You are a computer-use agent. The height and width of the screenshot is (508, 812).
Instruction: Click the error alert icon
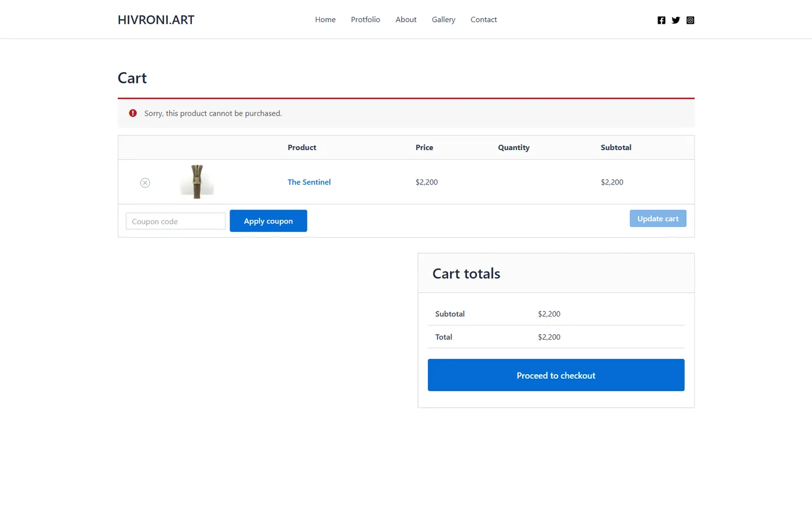[x=133, y=113]
